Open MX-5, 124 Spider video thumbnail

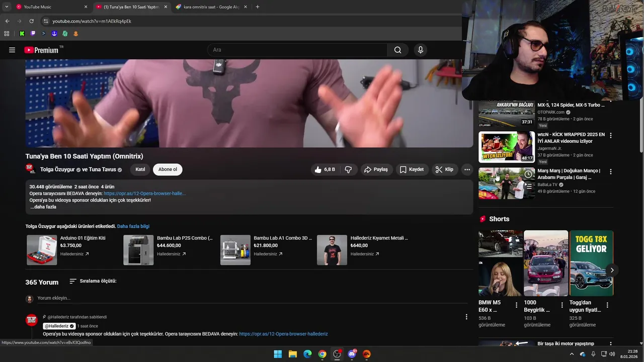pyautogui.click(x=507, y=114)
